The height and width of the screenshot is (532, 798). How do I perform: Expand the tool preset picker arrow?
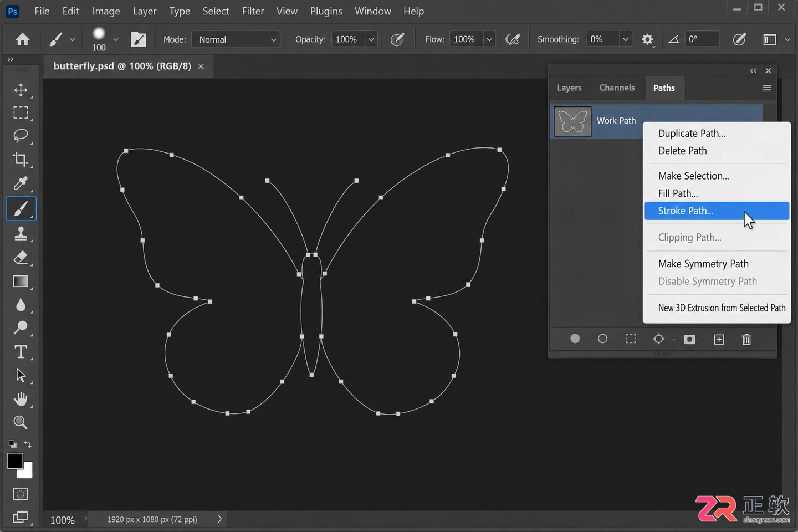[x=73, y=39]
